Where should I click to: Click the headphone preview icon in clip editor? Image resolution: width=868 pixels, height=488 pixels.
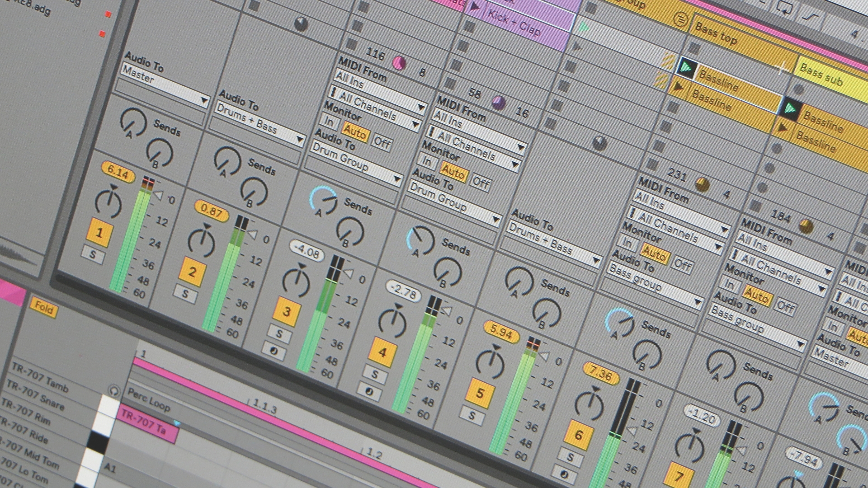(x=114, y=390)
